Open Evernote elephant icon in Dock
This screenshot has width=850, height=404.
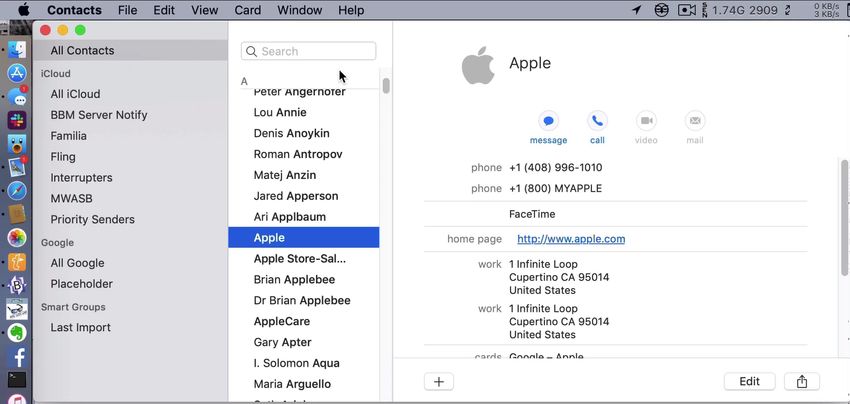tap(17, 332)
